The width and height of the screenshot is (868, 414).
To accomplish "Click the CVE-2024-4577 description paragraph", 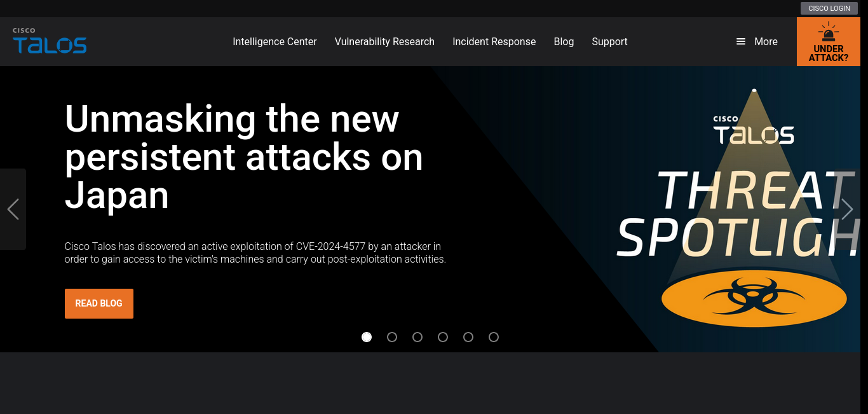I will (255, 252).
